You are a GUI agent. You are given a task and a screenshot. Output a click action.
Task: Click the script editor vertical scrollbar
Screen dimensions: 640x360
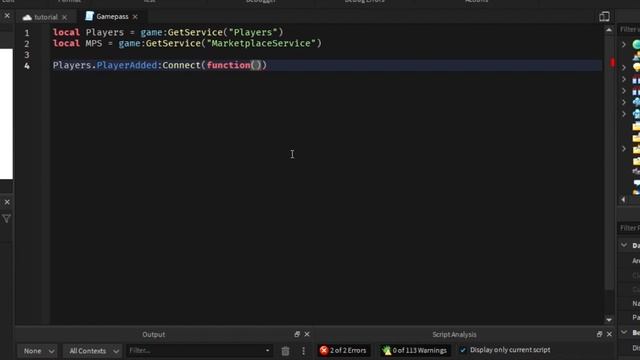click(609, 162)
